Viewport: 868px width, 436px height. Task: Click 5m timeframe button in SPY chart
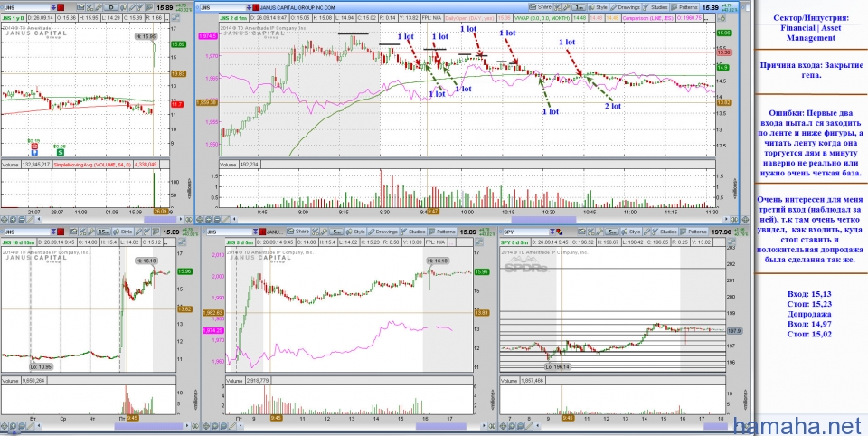point(612,232)
